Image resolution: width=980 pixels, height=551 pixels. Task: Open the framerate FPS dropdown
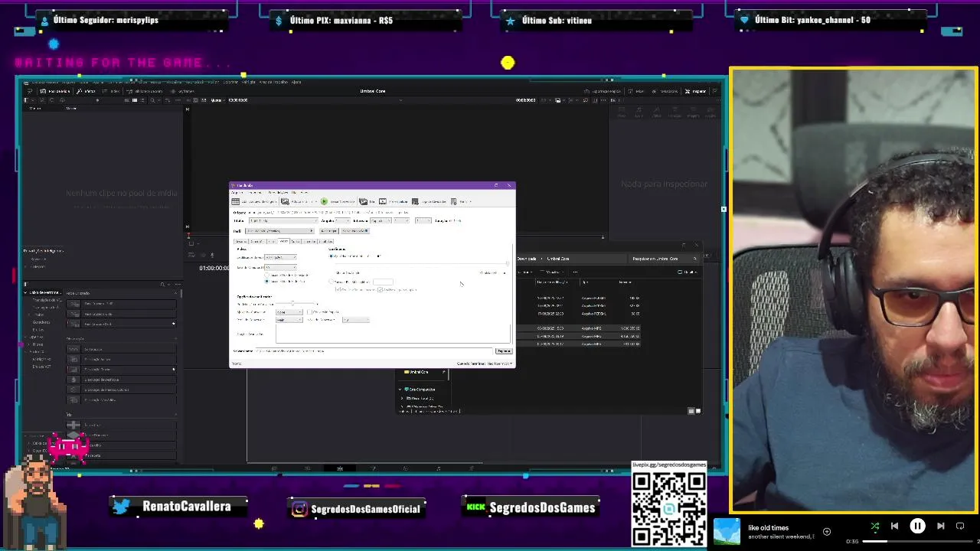click(280, 267)
